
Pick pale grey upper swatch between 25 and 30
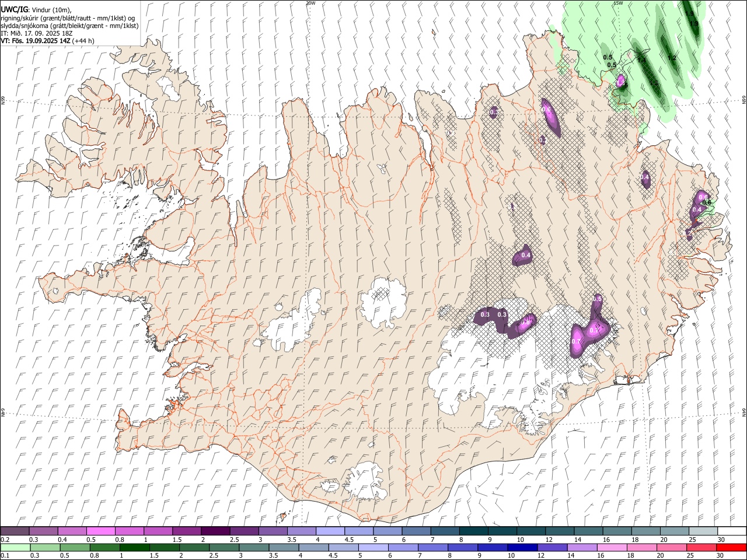pos(704,531)
